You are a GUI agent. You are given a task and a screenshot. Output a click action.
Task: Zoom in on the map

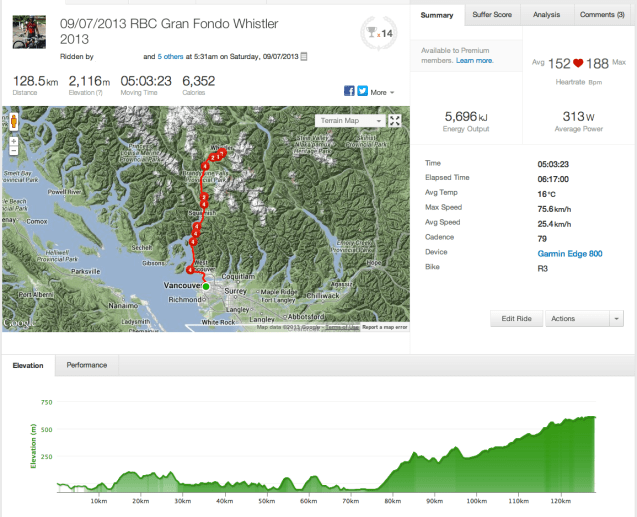click(x=12, y=141)
